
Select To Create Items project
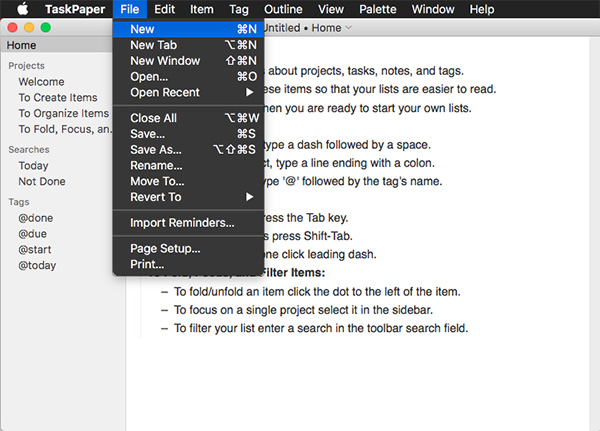tap(58, 98)
